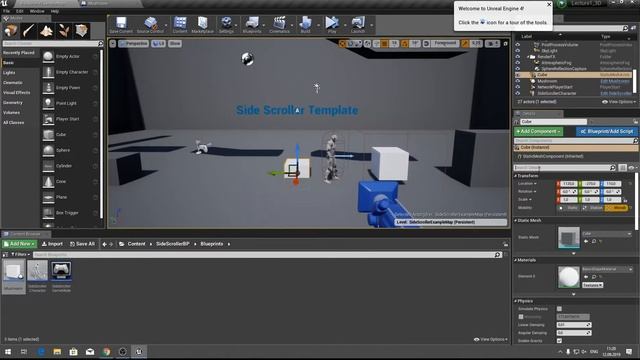Click the Cylinder placement icon
This screenshot has width=640, height=360.
pyautogui.click(x=48, y=166)
